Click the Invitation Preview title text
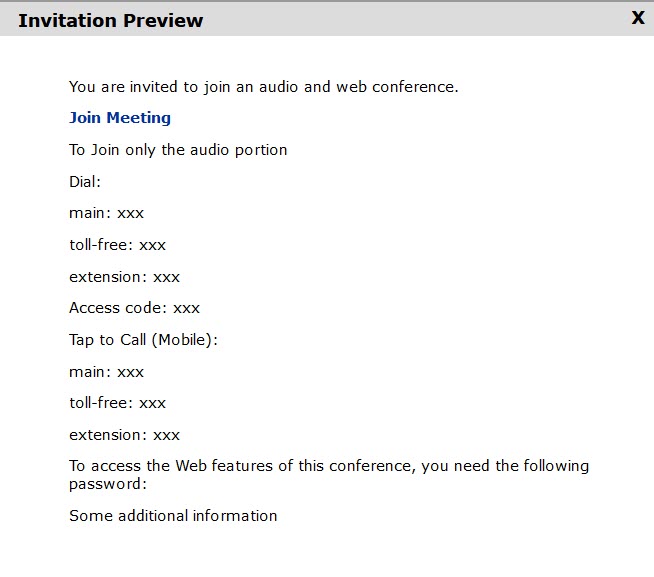654x577 pixels. coord(110,20)
